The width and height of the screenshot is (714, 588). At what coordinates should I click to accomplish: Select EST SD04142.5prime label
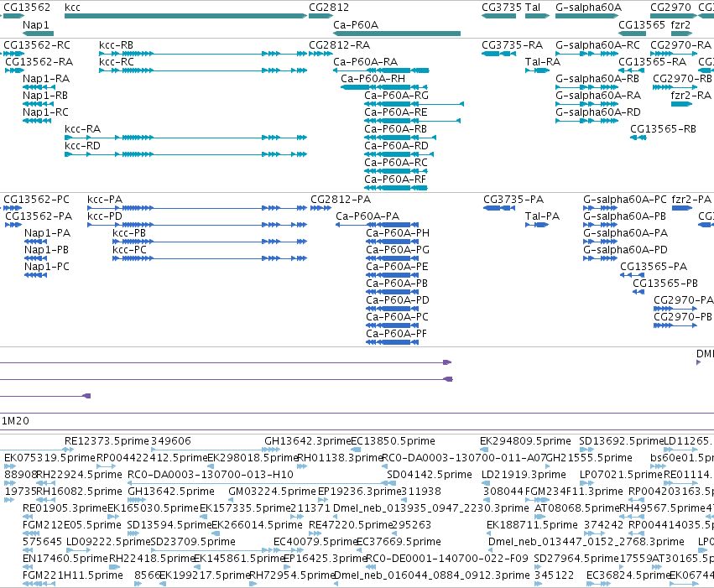click(430, 475)
